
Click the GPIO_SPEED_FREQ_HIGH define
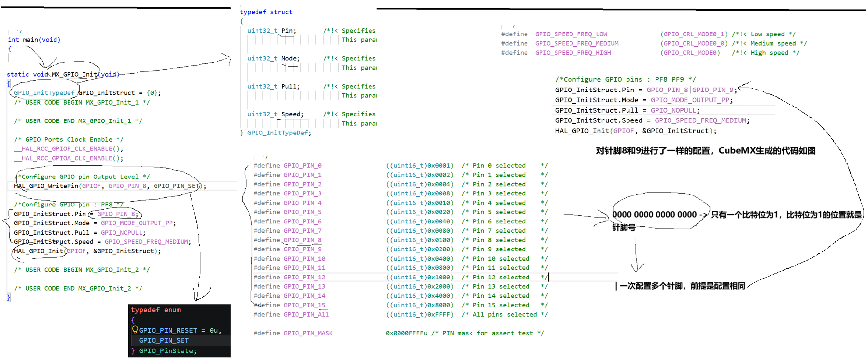point(573,53)
